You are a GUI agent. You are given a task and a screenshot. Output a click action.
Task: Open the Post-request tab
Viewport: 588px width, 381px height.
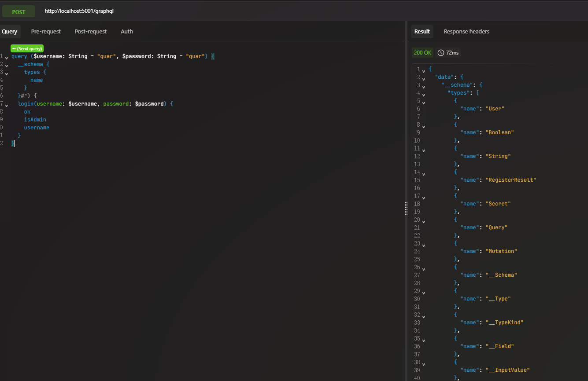pyautogui.click(x=91, y=32)
